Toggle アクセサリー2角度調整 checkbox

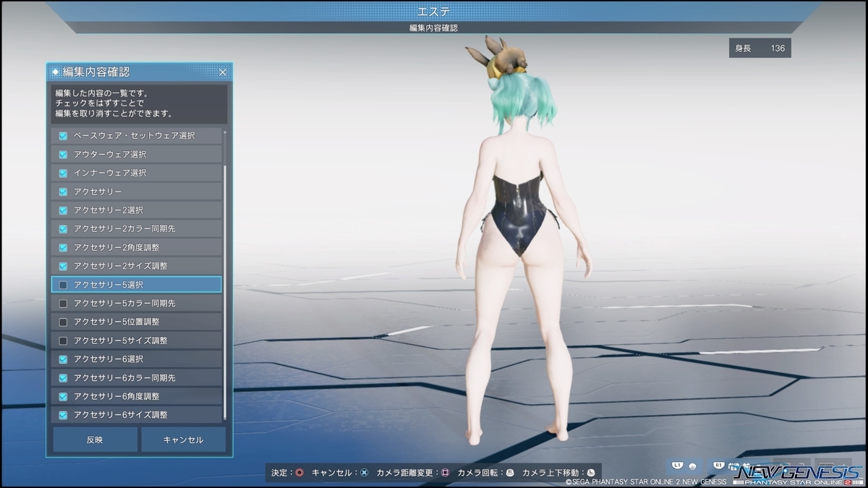click(x=63, y=247)
